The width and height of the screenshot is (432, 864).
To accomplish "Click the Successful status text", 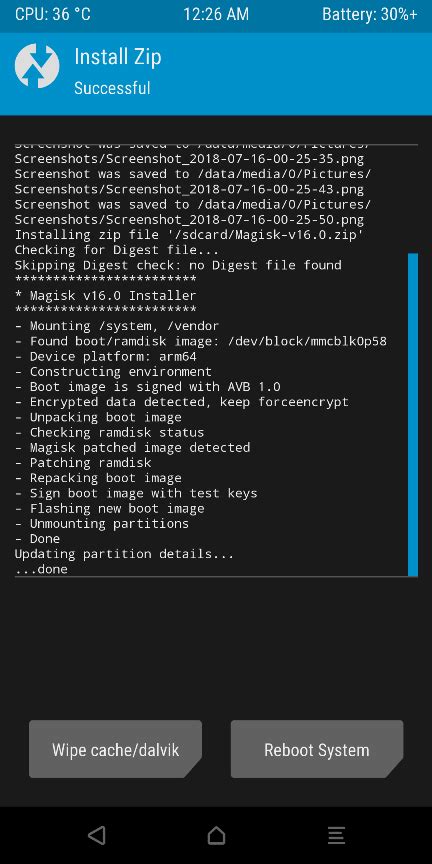I will [x=112, y=88].
